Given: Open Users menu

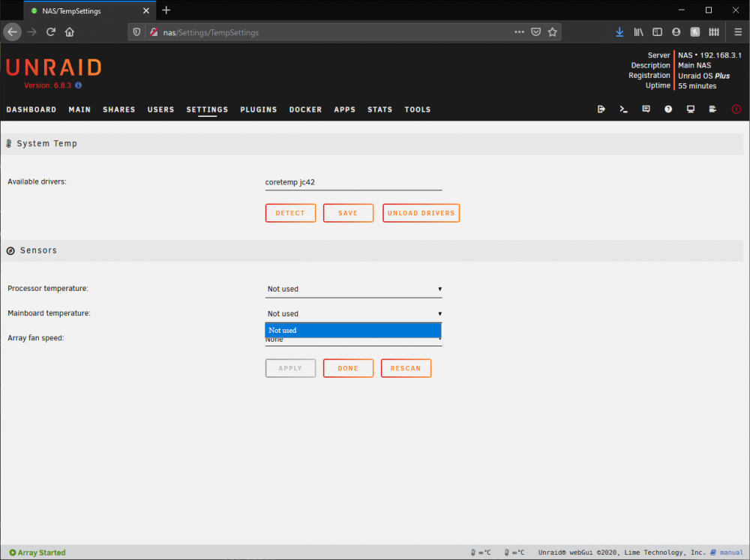Looking at the screenshot, I should 160,109.
